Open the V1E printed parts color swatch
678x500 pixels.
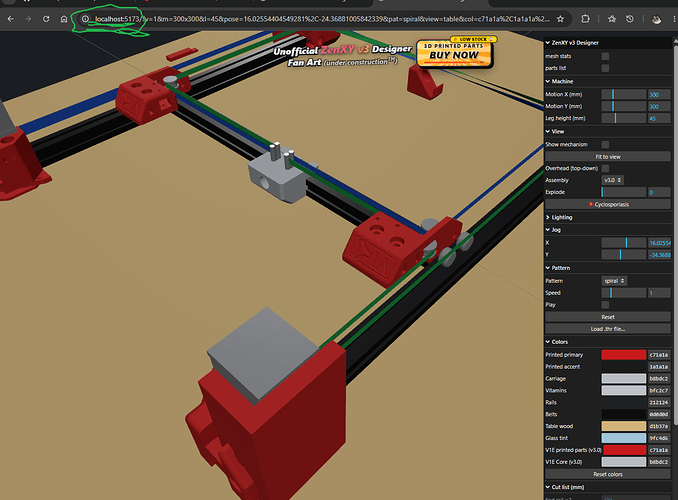(x=624, y=450)
